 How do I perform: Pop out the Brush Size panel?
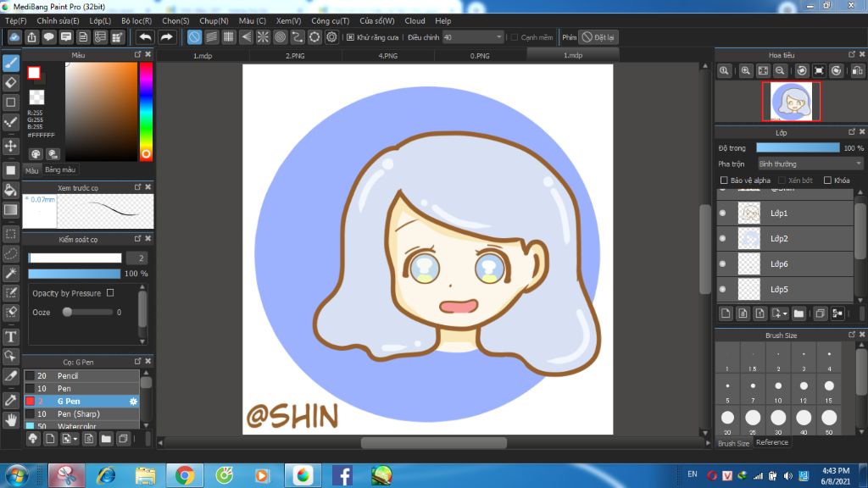[x=852, y=335]
